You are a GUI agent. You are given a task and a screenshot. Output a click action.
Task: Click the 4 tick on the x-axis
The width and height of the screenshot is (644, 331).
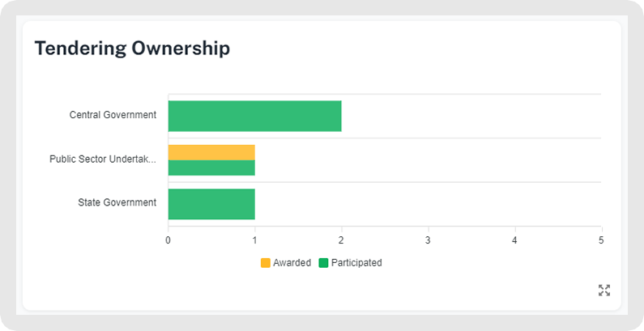click(x=514, y=240)
